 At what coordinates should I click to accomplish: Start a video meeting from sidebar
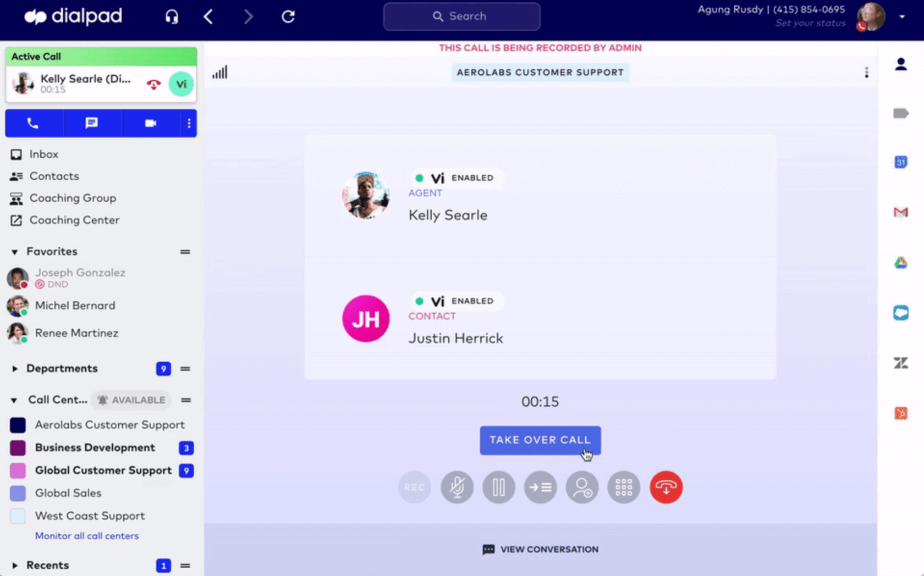(x=151, y=123)
